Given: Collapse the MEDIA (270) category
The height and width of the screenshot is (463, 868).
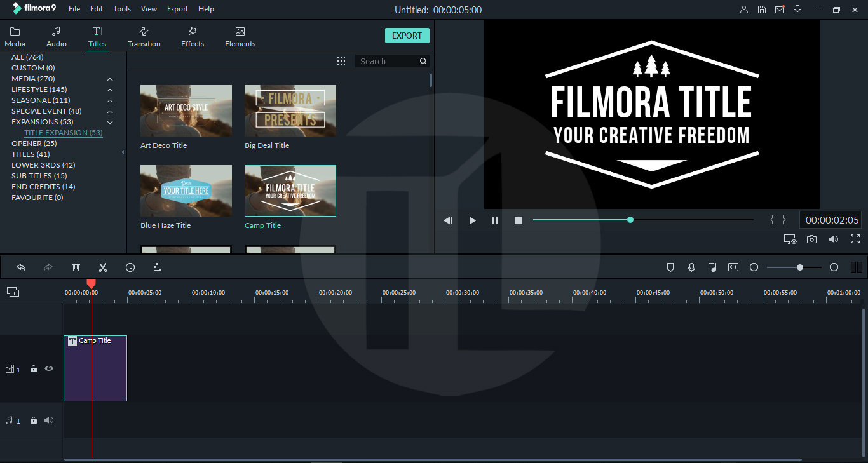Looking at the screenshot, I should [110, 79].
